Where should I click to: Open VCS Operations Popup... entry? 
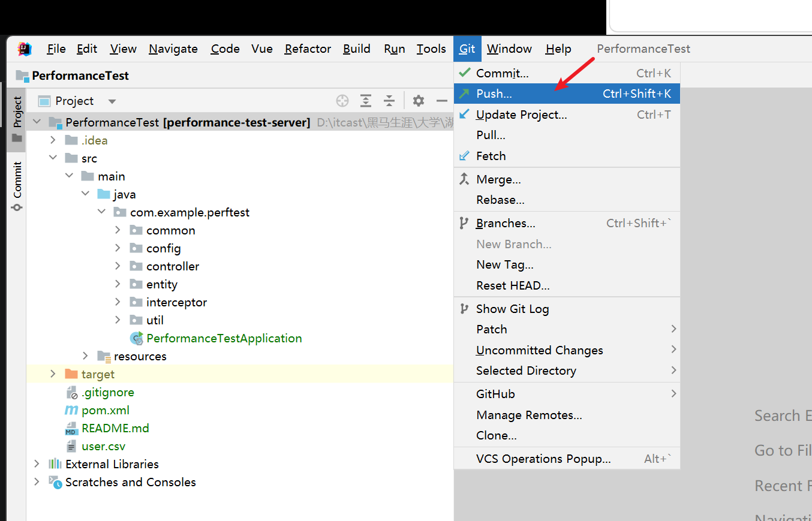click(x=567, y=459)
